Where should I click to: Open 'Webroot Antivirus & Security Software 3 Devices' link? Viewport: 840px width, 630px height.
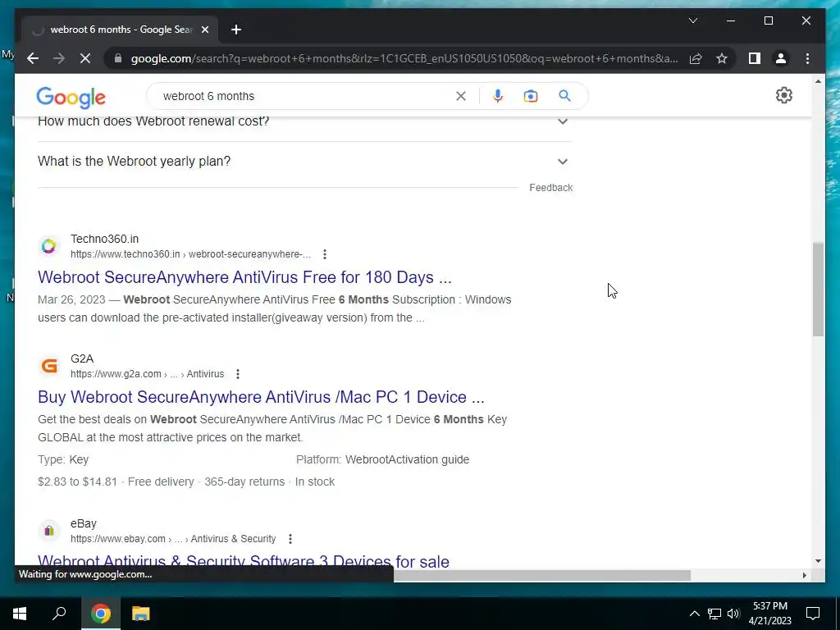click(243, 561)
